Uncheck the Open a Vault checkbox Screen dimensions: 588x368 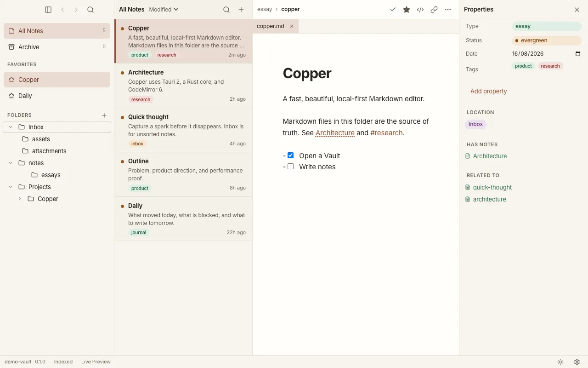coord(290,155)
